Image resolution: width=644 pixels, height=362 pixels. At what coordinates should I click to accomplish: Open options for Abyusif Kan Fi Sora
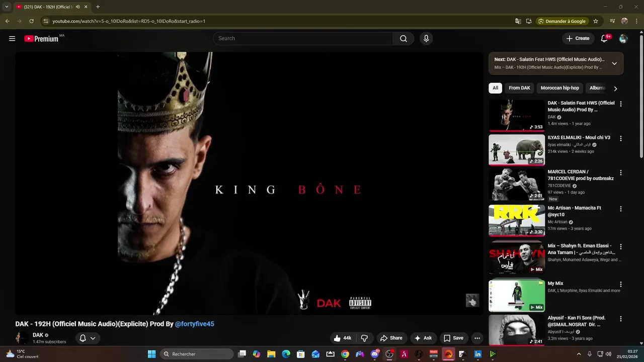[x=620, y=319]
